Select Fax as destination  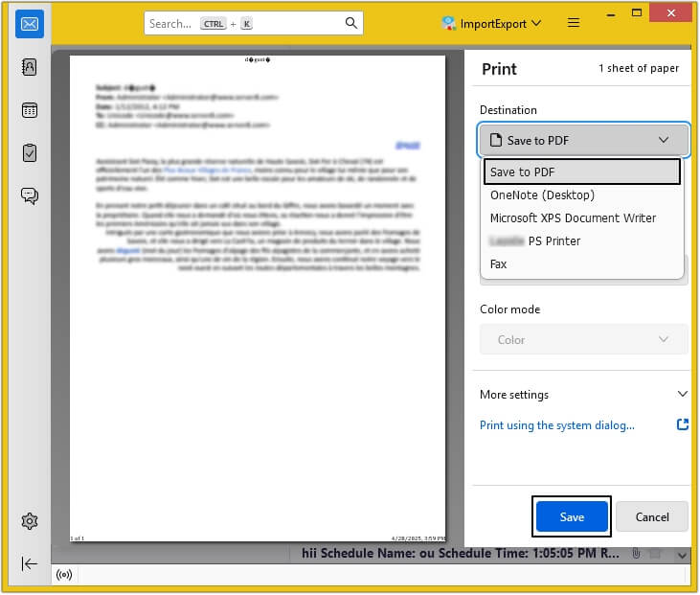pyautogui.click(x=581, y=264)
